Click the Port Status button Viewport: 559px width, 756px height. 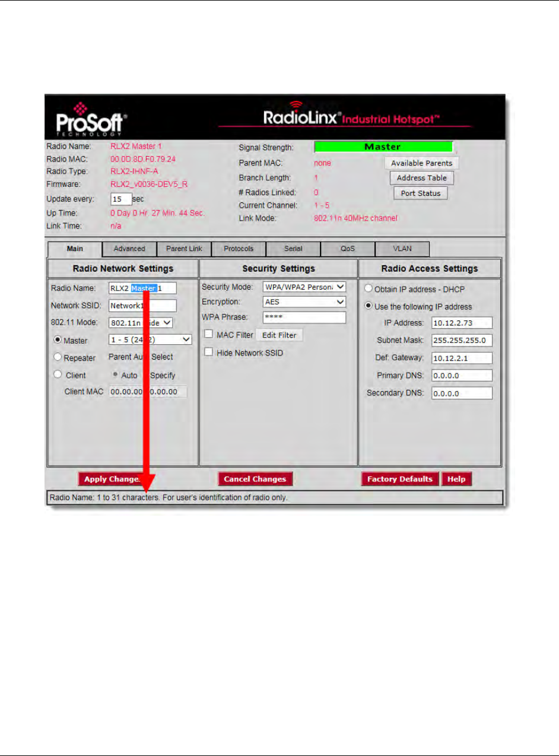point(420,193)
